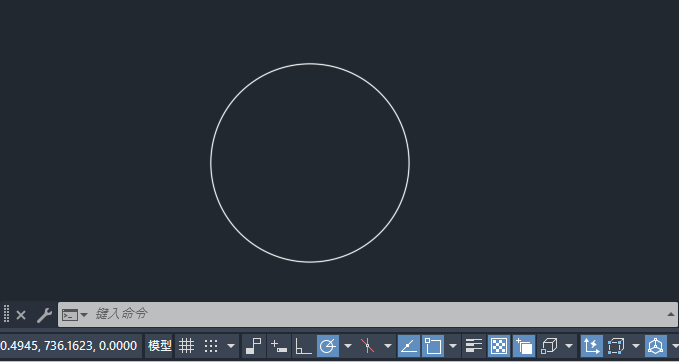Open the selection filtering dropdown

click(636, 346)
